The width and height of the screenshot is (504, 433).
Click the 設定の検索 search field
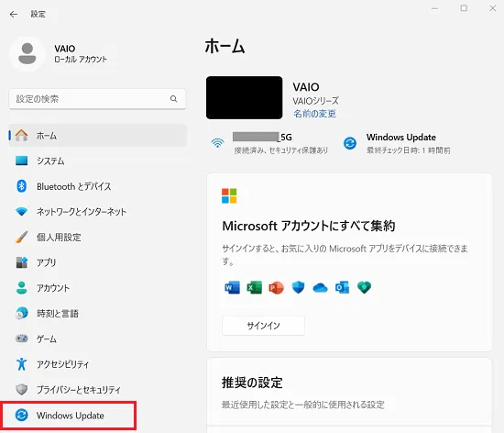[97, 99]
